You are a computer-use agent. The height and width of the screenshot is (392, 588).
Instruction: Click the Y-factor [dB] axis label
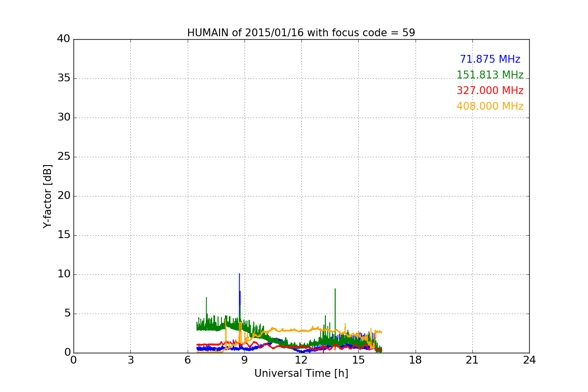point(48,196)
